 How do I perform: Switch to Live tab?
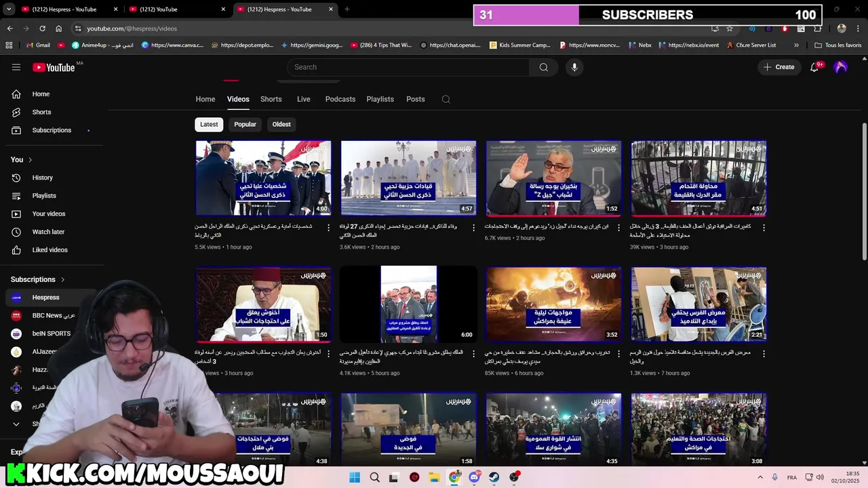[304, 99]
